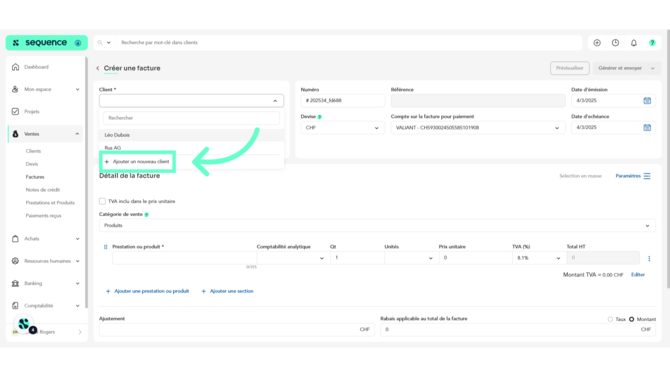670x377 pixels.
Task: Open Clients in sidebar
Action: click(x=33, y=151)
